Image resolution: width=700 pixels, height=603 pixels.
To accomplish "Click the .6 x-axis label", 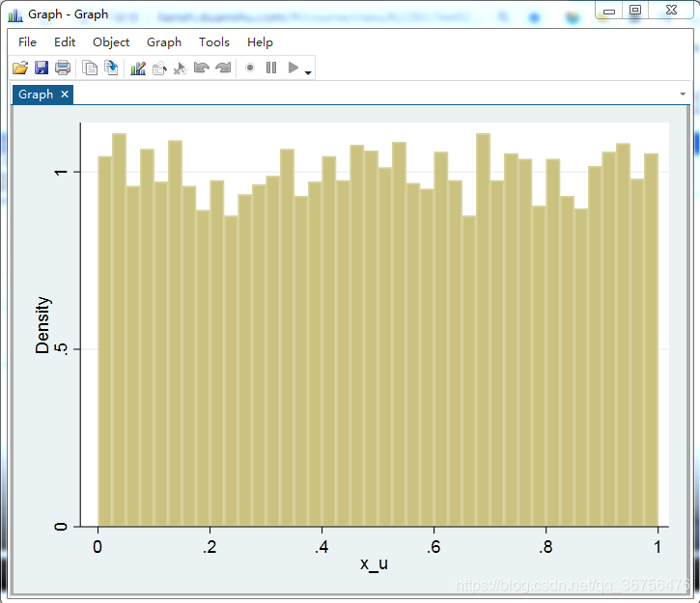I will 434,547.
